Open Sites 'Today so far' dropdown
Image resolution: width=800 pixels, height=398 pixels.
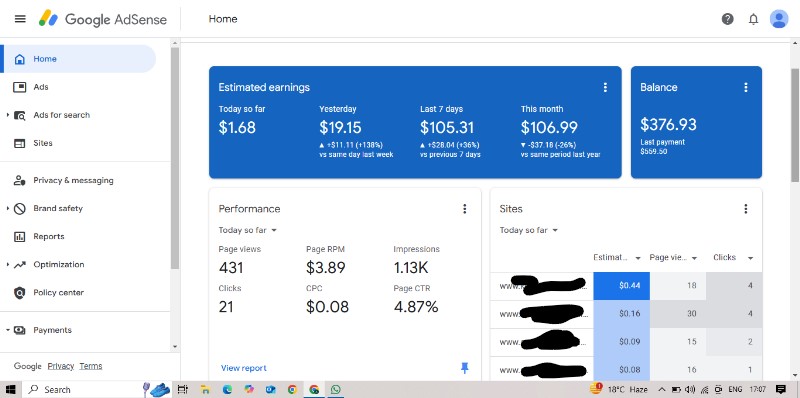click(529, 230)
